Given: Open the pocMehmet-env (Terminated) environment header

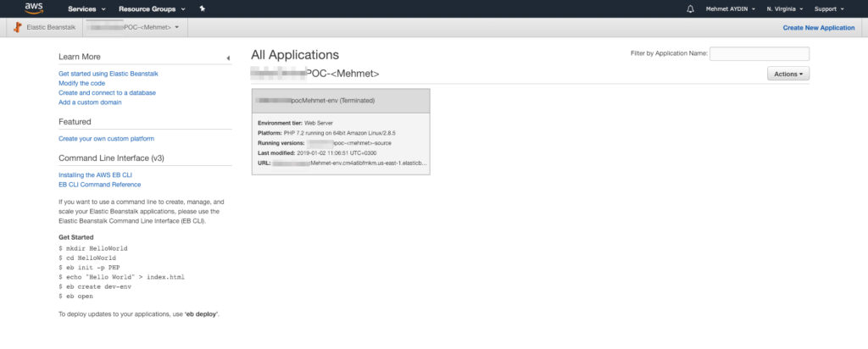Looking at the screenshot, I should point(341,101).
